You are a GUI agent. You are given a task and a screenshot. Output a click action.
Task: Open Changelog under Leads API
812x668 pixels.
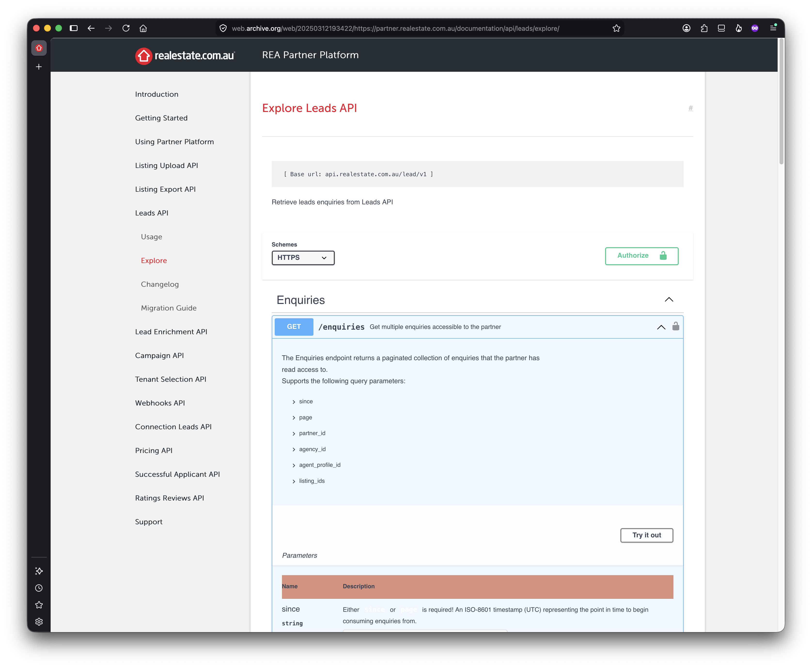pyautogui.click(x=160, y=284)
